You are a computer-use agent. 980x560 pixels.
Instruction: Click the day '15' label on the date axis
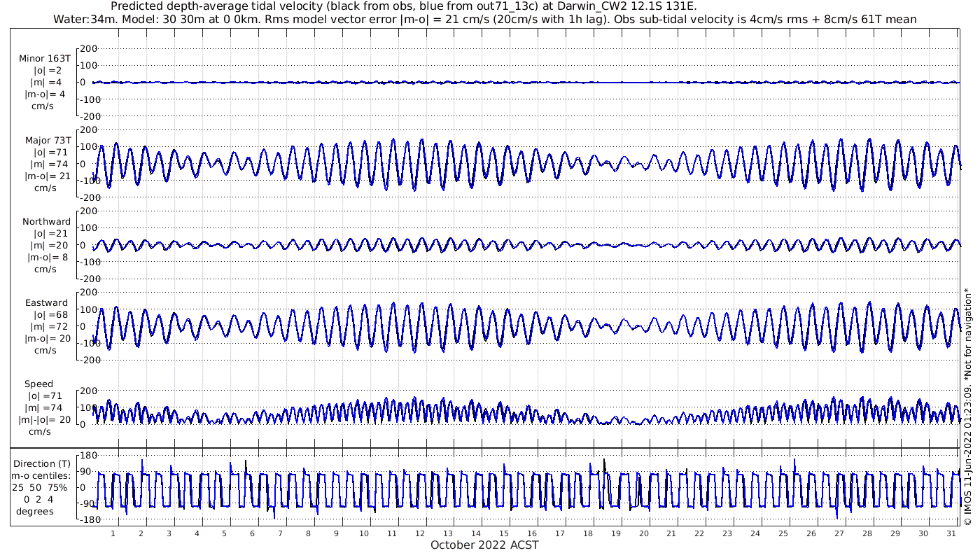pos(504,533)
